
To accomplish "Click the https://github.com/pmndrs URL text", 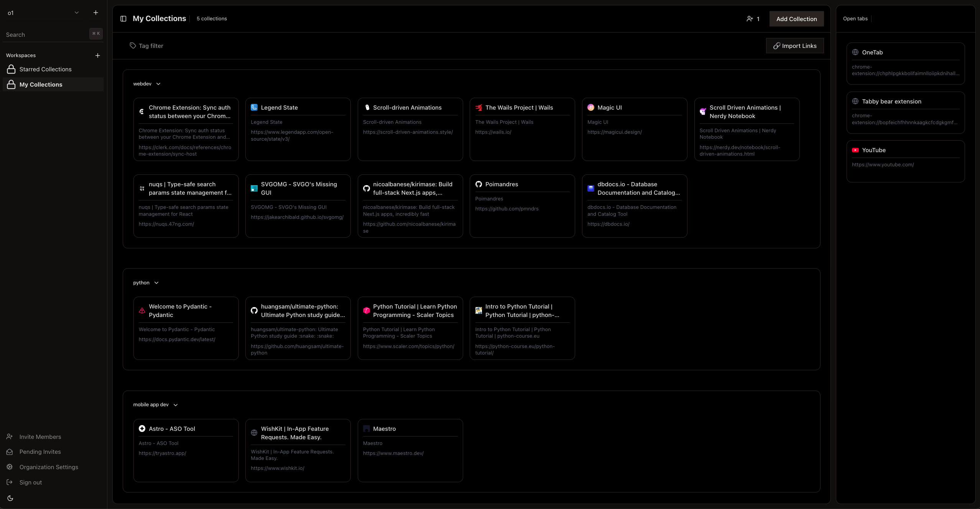I will coord(506,209).
